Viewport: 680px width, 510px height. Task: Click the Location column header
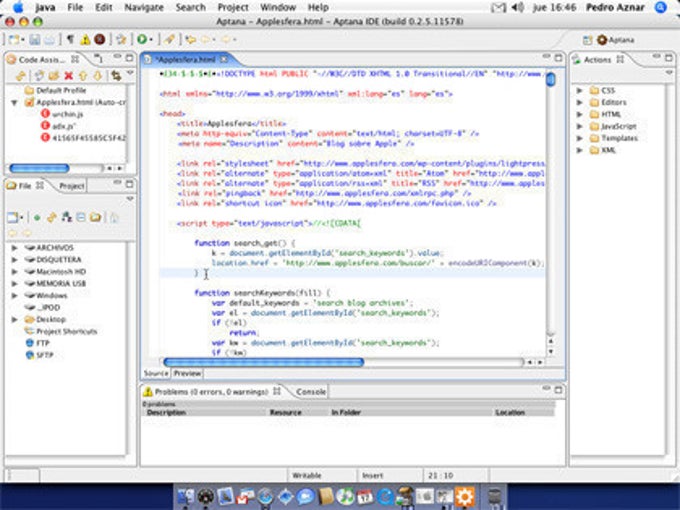[x=510, y=412]
